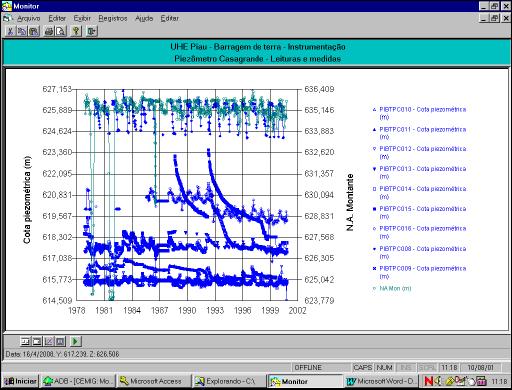Click the Iniciar start button
The image size is (512, 390).
tap(20, 381)
